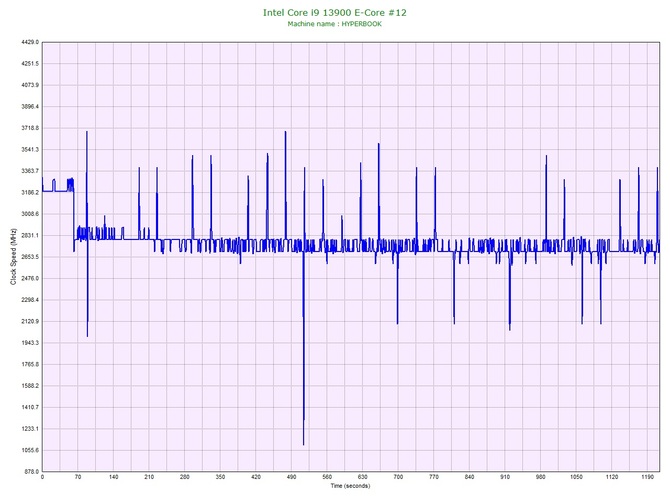This screenshot has height=503, width=670.
Task: Click the y-axis value '4073.9'
Action: (30, 85)
